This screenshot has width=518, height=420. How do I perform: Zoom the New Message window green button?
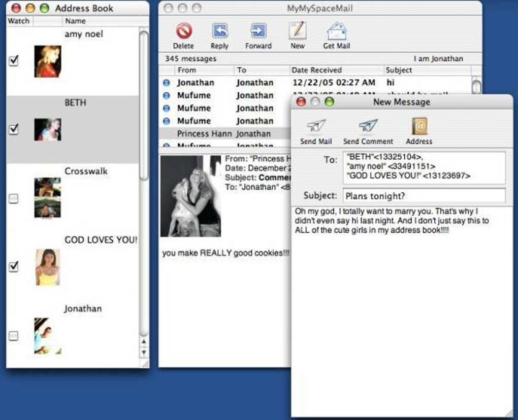tap(330, 101)
